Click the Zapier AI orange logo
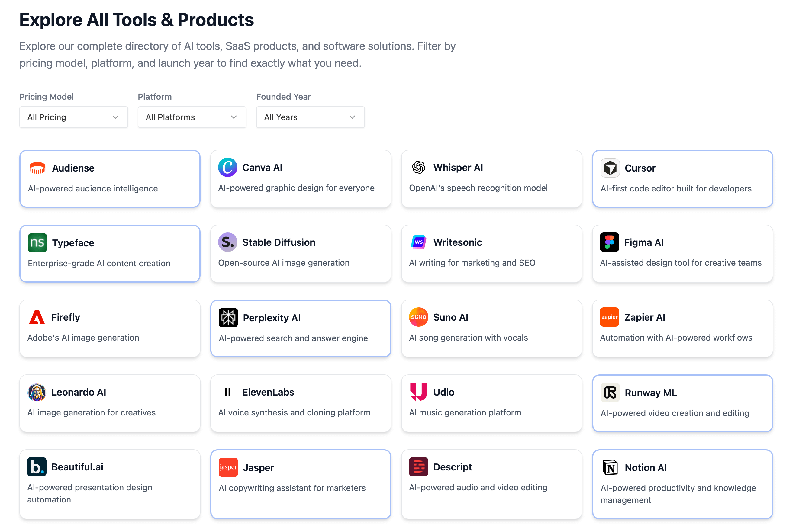This screenshot has height=529, width=812. [609, 317]
